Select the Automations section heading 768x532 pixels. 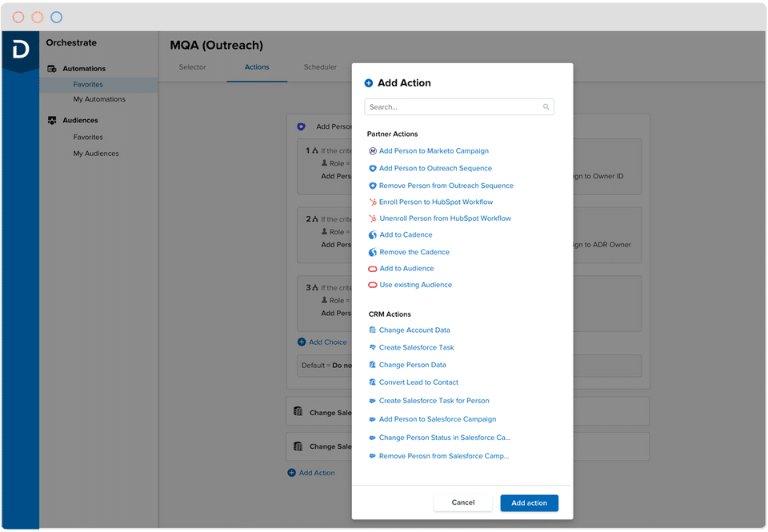[84, 69]
